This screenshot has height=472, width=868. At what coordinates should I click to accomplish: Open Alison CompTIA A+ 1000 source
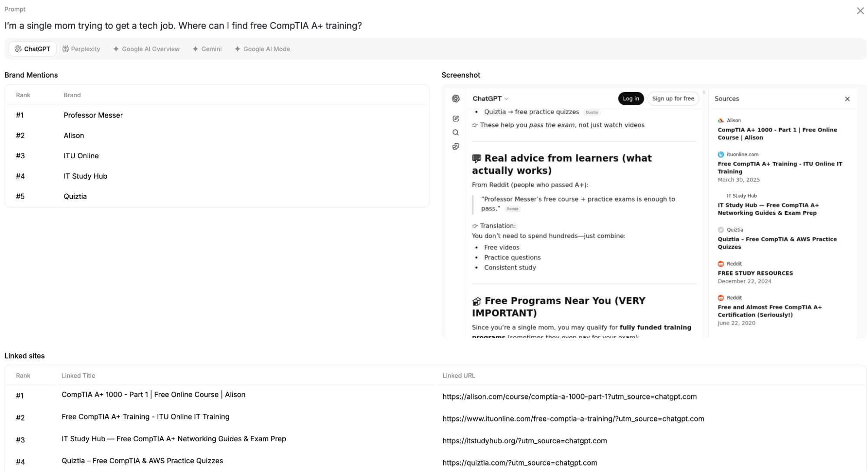tap(777, 133)
